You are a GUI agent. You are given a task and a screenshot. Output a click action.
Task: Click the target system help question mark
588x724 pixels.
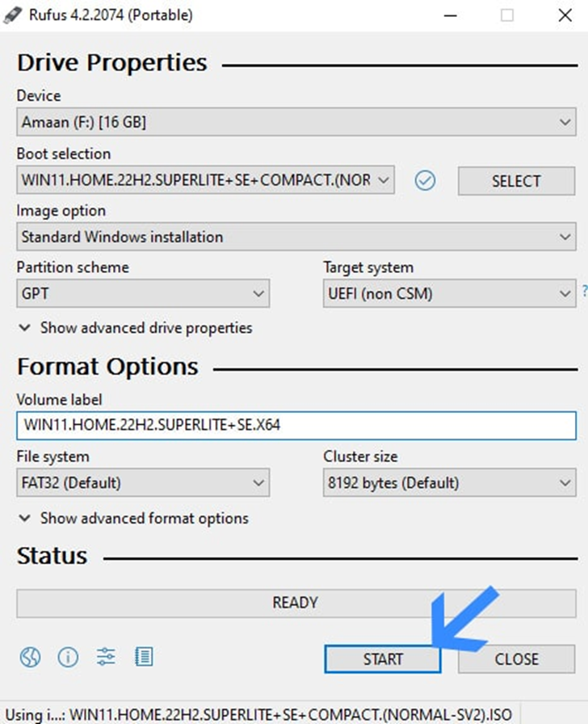point(584,291)
